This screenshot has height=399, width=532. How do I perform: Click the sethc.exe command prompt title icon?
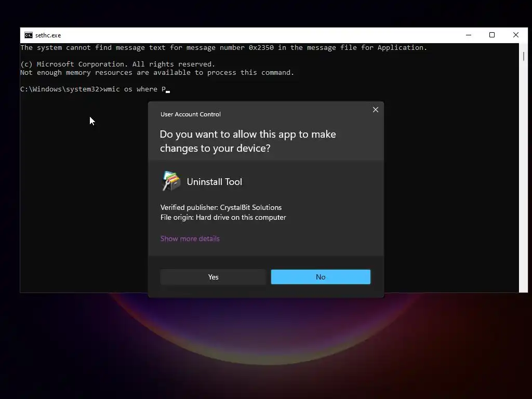pyautogui.click(x=29, y=35)
